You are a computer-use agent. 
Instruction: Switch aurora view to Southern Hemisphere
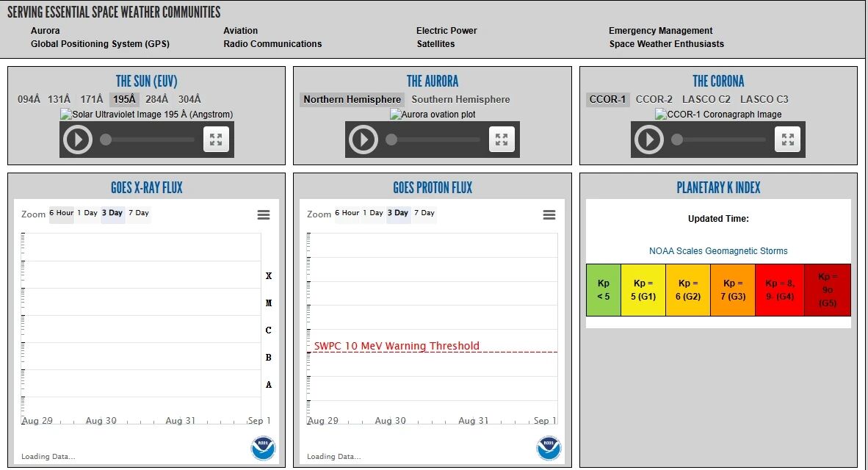[x=460, y=100]
